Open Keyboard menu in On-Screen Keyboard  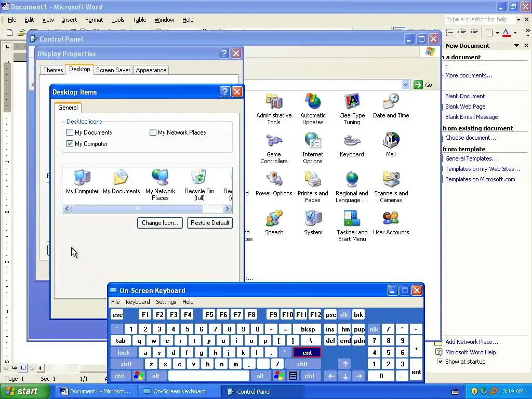coord(137,302)
